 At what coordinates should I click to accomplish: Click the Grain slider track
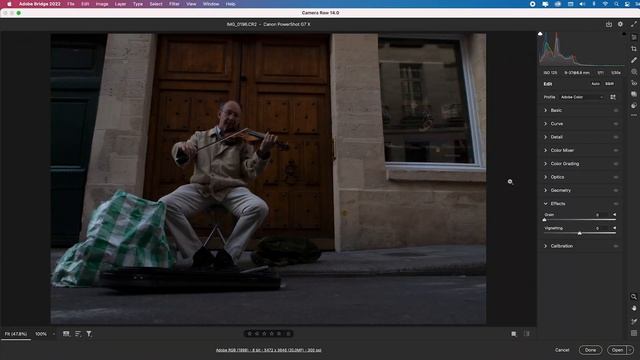click(580, 220)
